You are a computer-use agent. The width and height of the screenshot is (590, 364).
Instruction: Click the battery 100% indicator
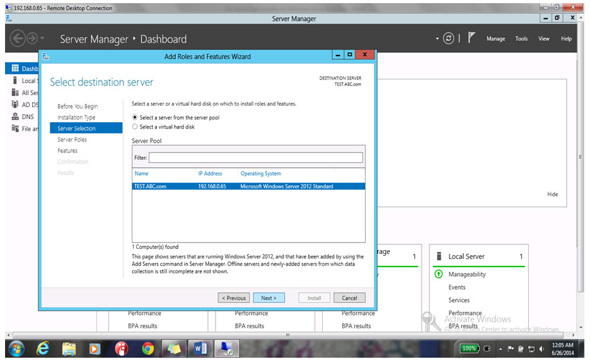pos(469,349)
